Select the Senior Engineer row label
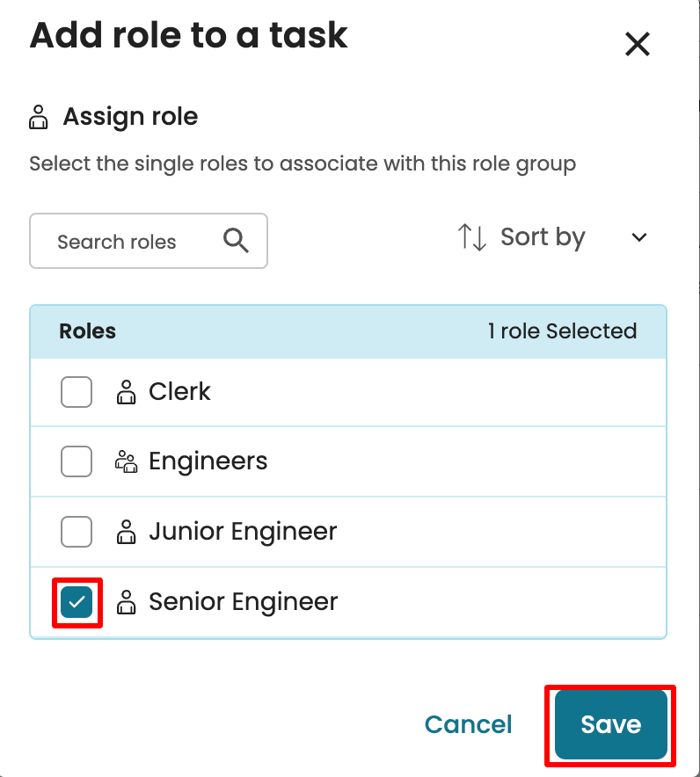The height and width of the screenshot is (777, 700). (x=243, y=602)
